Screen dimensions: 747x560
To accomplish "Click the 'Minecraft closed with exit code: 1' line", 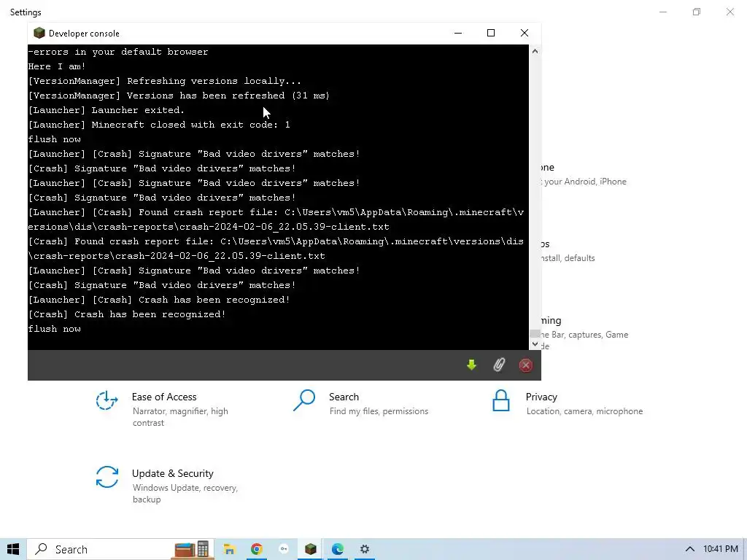I will pos(159,125).
